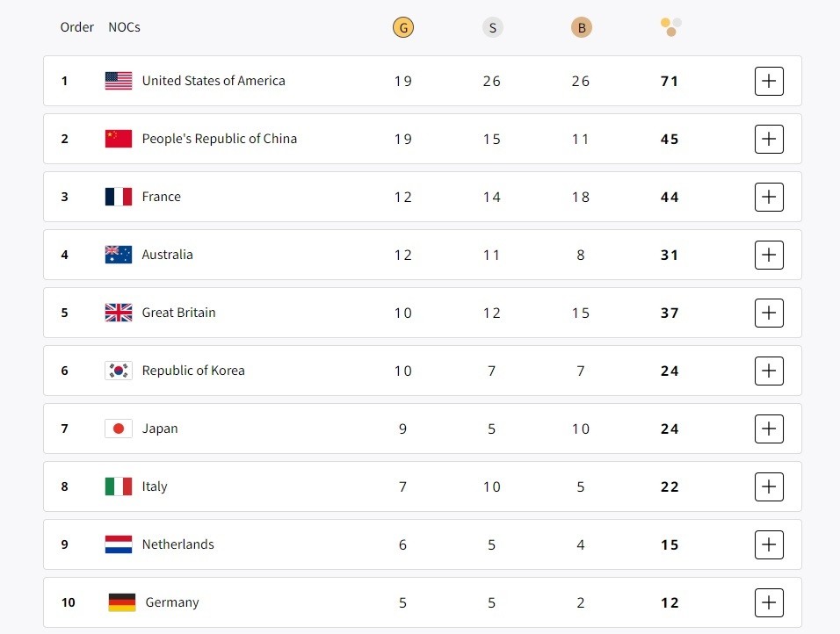
Task: Click France's gold medal count 12
Action: [402, 197]
